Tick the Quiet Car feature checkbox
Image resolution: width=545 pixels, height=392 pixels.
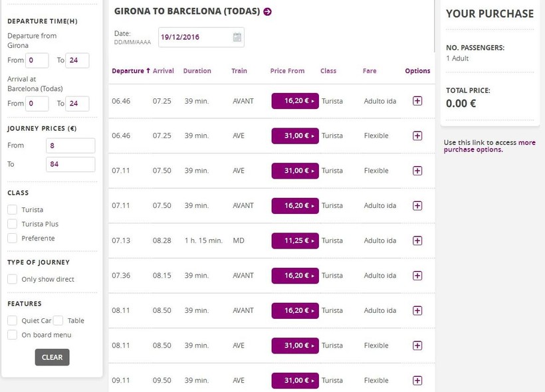(x=13, y=321)
